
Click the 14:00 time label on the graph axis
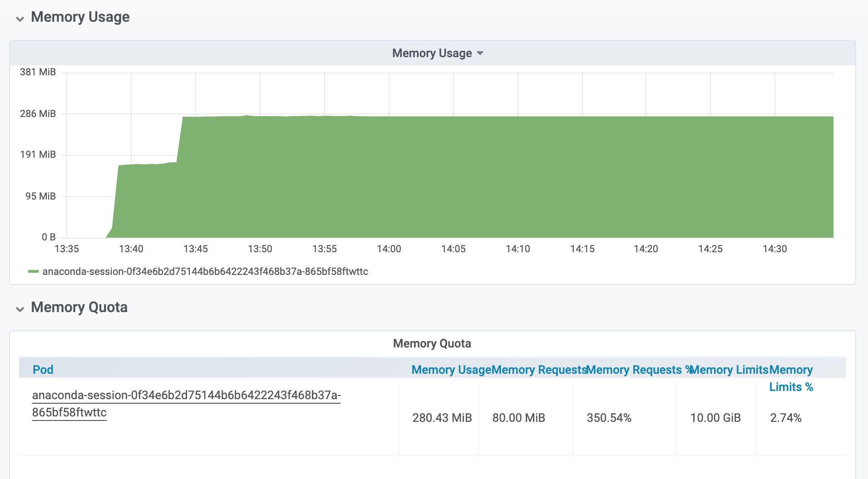coord(389,249)
